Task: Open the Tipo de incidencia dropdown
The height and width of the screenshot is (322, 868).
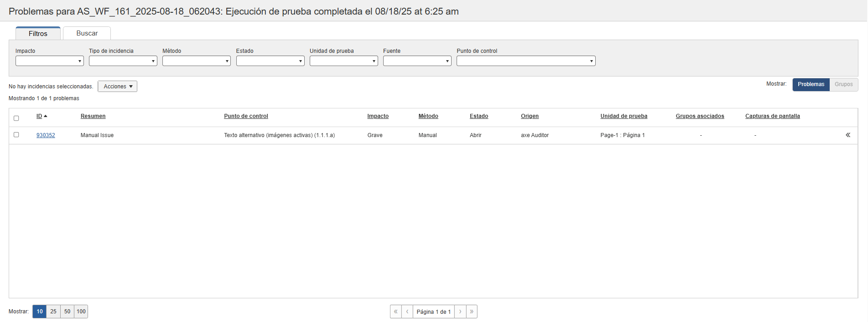Action: [x=123, y=61]
